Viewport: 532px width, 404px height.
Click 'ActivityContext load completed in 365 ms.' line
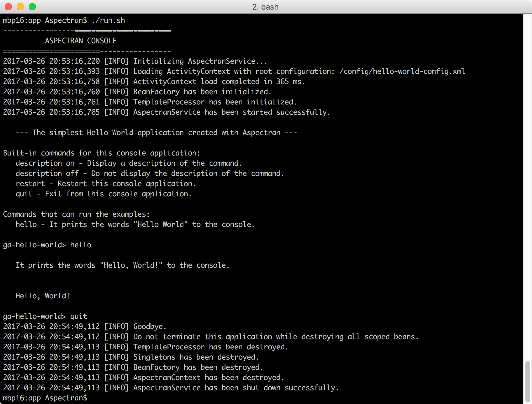pyautogui.click(x=219, y=82)
